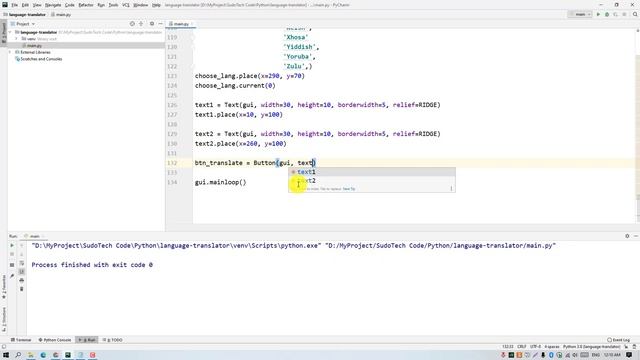Image resolution: width=640 pixels, height=360 pixels.
Task: Choose text2 autocomplete suggestion
Action: pyautogui.click(x=372, y=180)
